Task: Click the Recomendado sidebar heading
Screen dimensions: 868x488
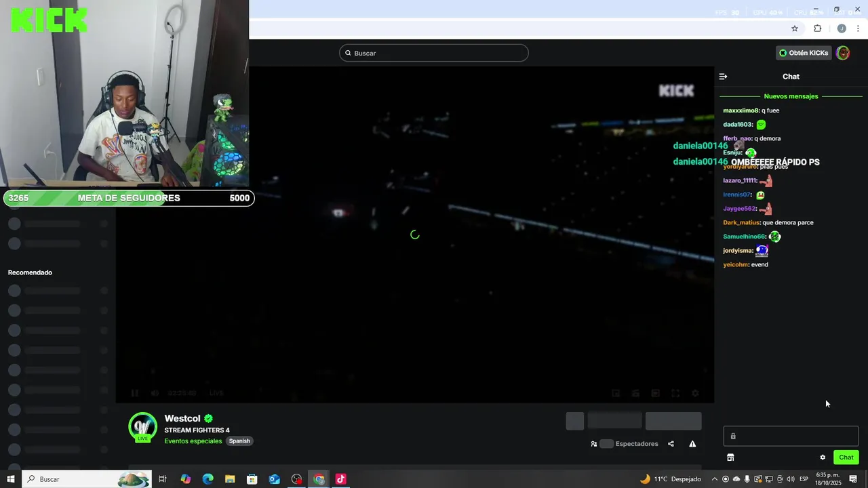Action: (30, 272)
